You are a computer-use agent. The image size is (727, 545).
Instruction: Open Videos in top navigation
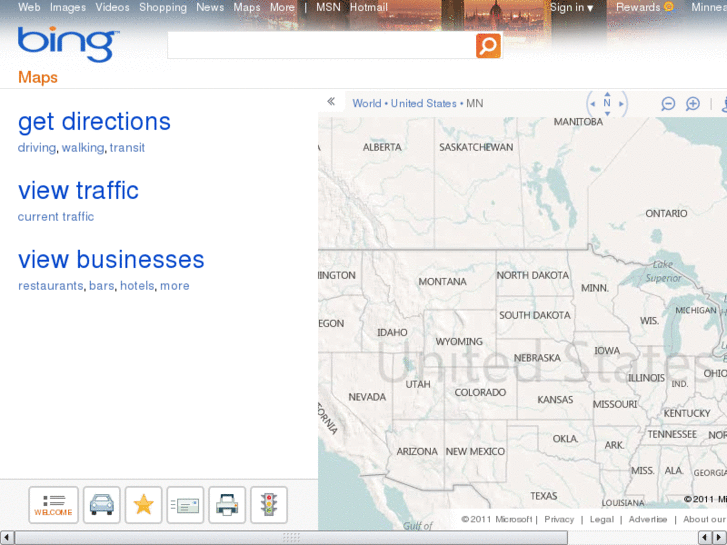point(112,7)
